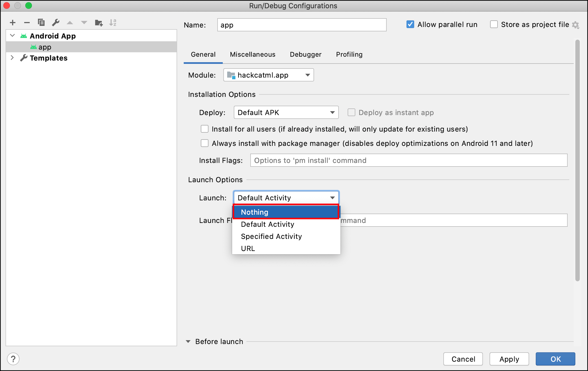Switch to the Debugger tab
This screenshot has width=588, height=371.
(x=306, y=54)
